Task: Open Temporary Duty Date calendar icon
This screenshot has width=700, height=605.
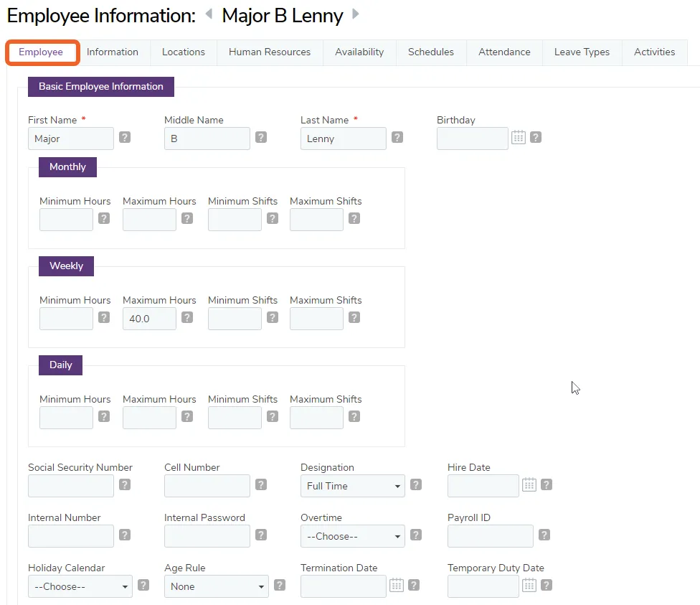Action: coord(529,585)
